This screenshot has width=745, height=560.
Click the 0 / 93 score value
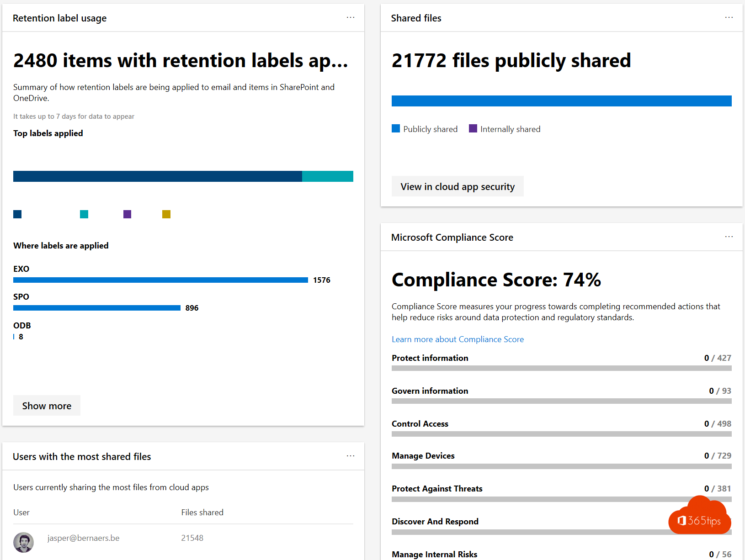pos(720,391)
